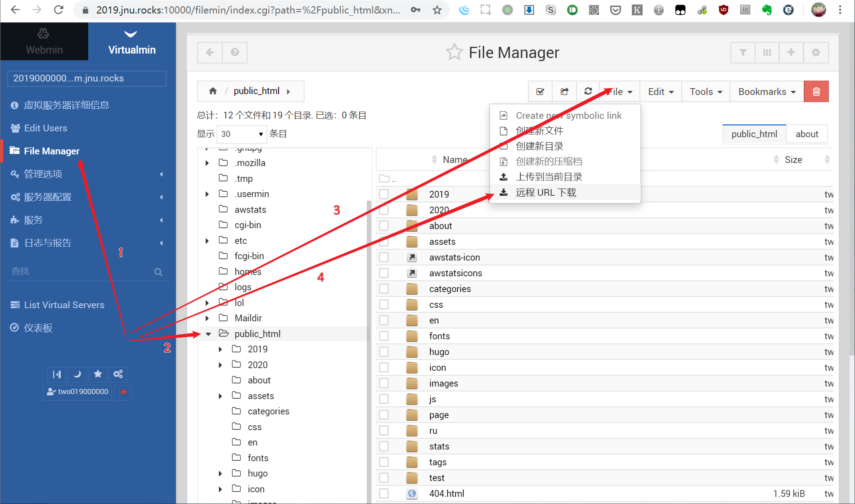855x504 pixels.
Task: Click the filter funnel icon
Action: tap(743, 53)
